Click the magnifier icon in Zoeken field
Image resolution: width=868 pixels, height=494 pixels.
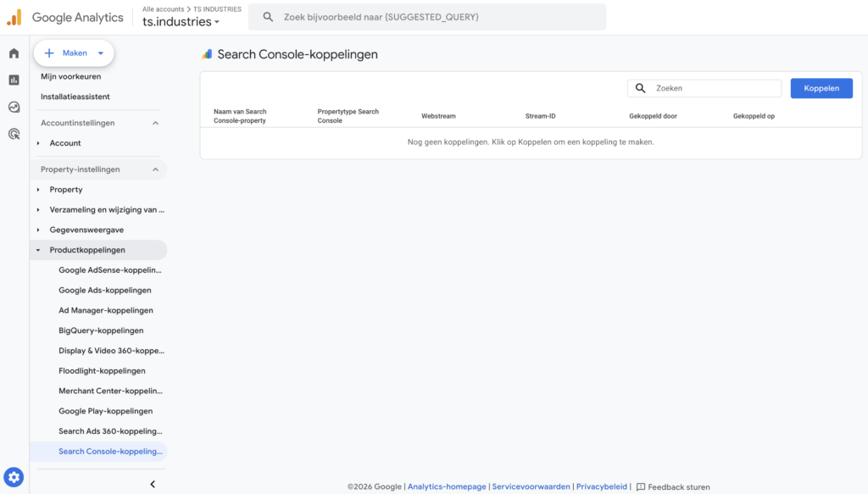[641, 88]
